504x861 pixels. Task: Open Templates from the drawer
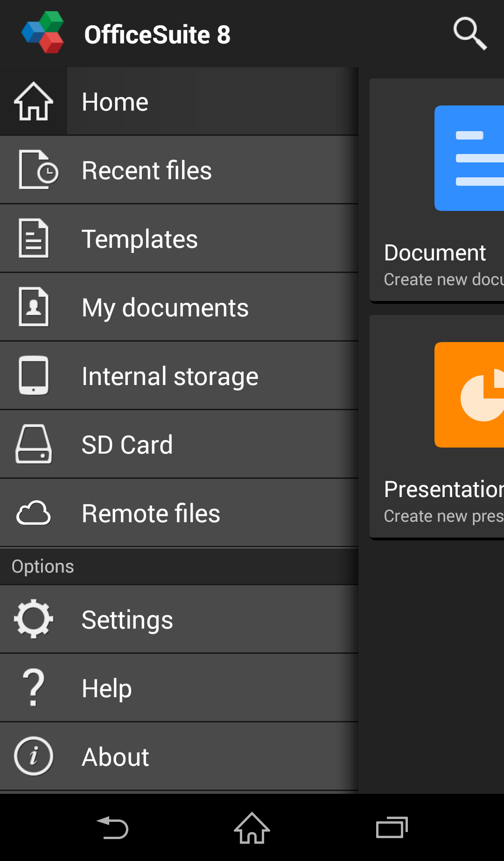point(179,238)
